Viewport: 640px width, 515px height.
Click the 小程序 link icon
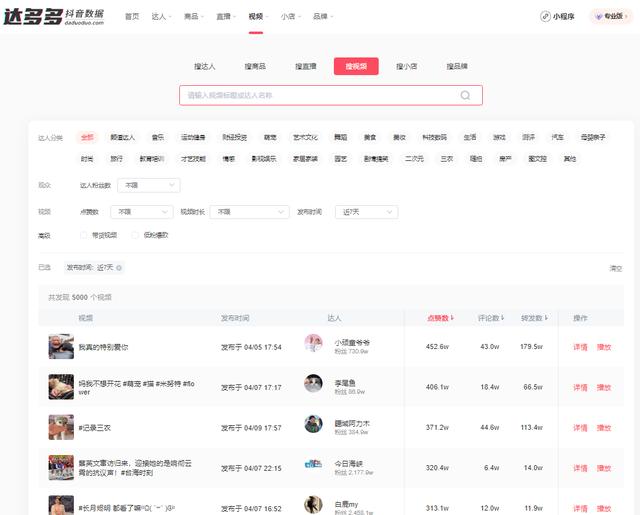coord(545,16)
